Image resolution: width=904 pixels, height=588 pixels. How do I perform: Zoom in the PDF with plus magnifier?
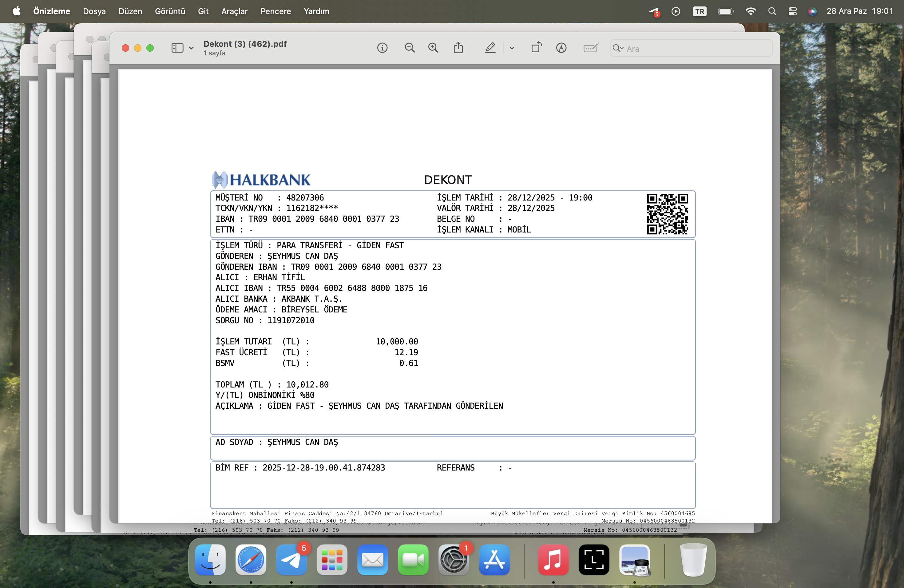(x=433, y=48)
